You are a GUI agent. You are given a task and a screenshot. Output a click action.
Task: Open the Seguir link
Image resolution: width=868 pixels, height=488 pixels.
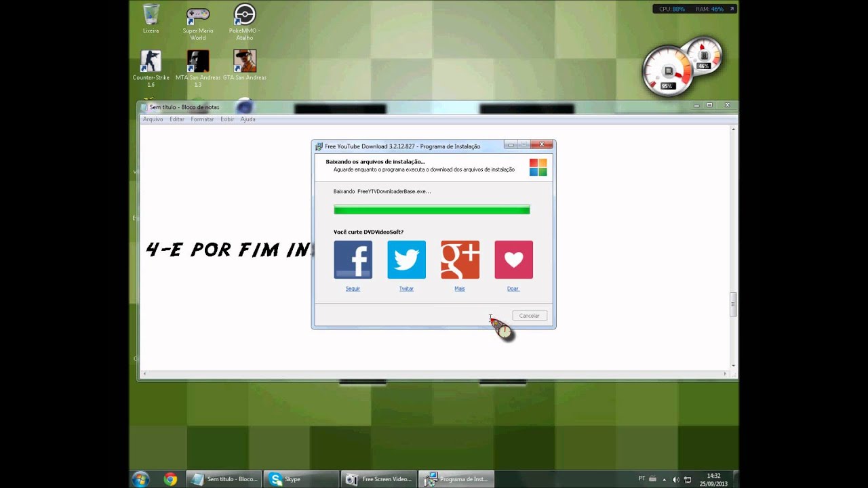click(x=353, y=289)
